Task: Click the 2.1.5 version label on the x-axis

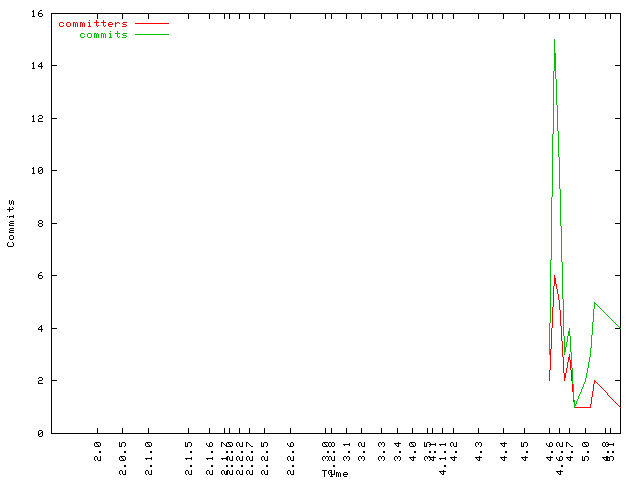Action: coord(188,450)
